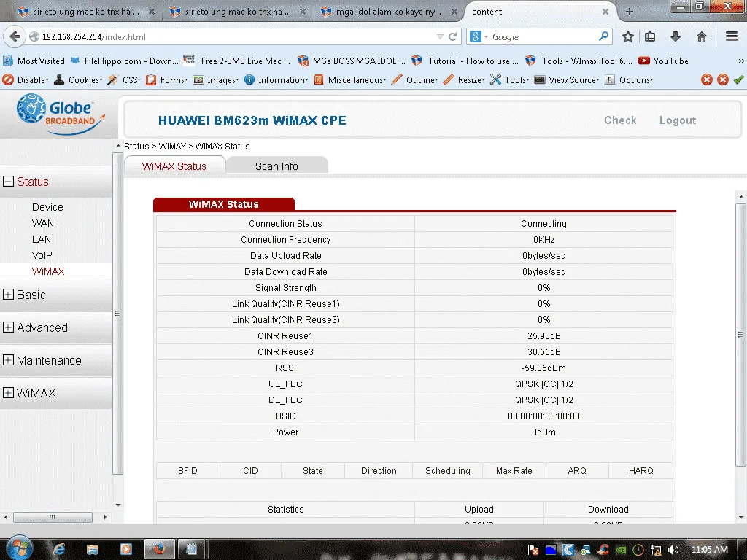Open the Firefox taskbar button
The height and width of the screenshot is (560, 747).
pyautogui.click(x=159, y=549)
